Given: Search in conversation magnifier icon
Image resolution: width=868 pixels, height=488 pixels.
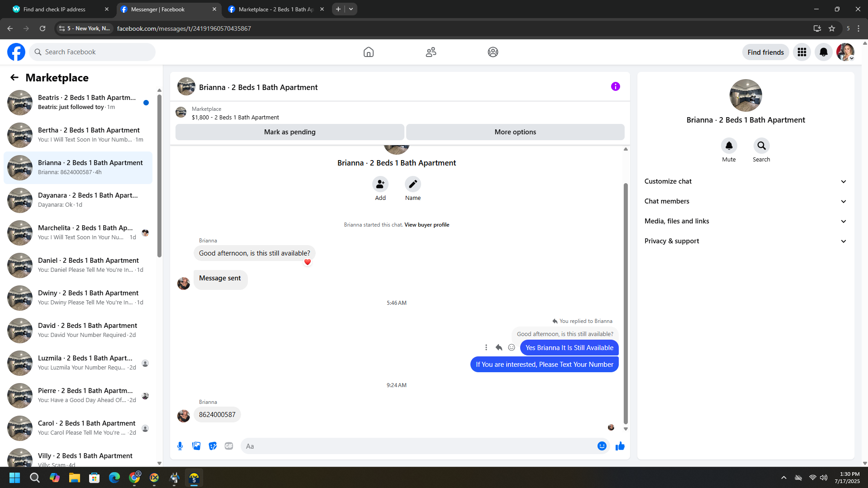Looking at the screenshot, I should (762, 146).
